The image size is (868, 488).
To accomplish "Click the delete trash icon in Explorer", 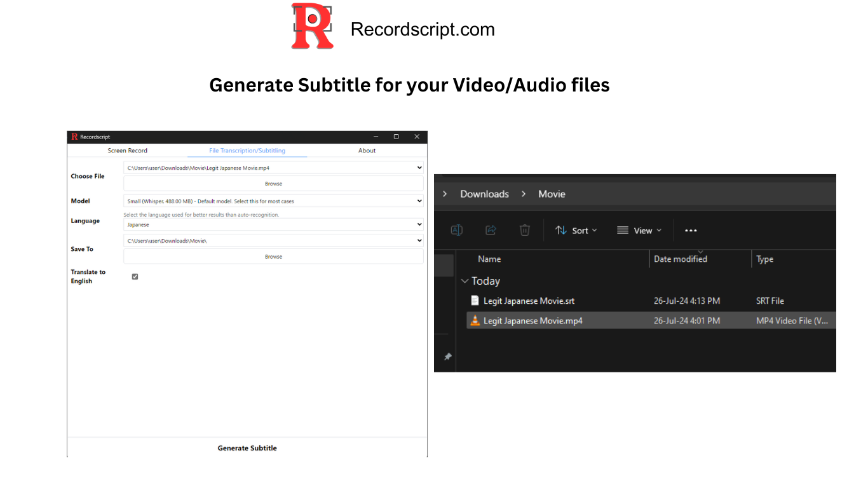I will pyautogui.click(x=525, y=230).
